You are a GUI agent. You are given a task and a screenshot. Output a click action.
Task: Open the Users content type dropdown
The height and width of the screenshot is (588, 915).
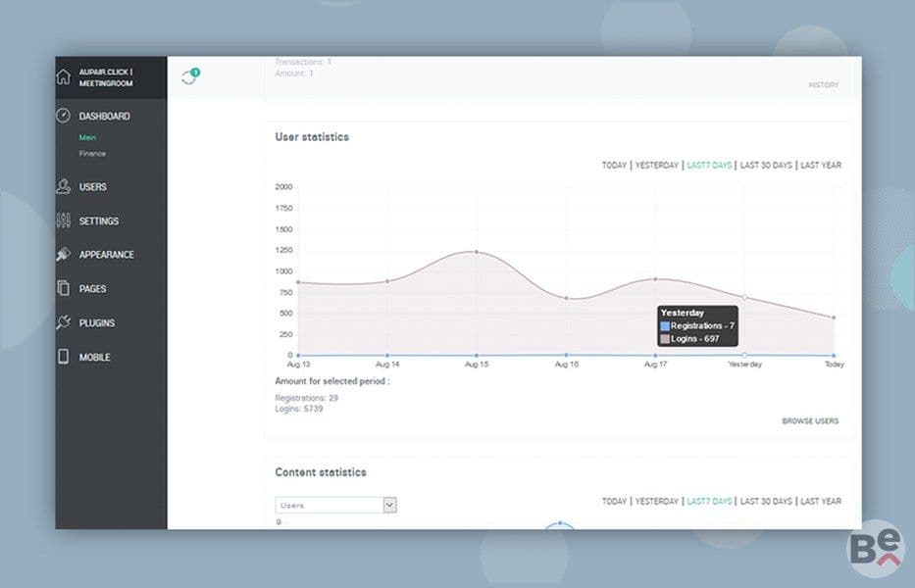coord(335,505)
